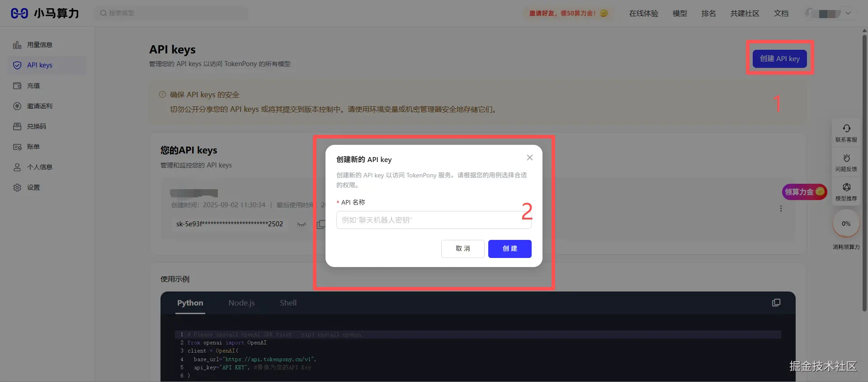Click 联系客服 headset icon
The image size is (868, 382).
coord(846,129)
